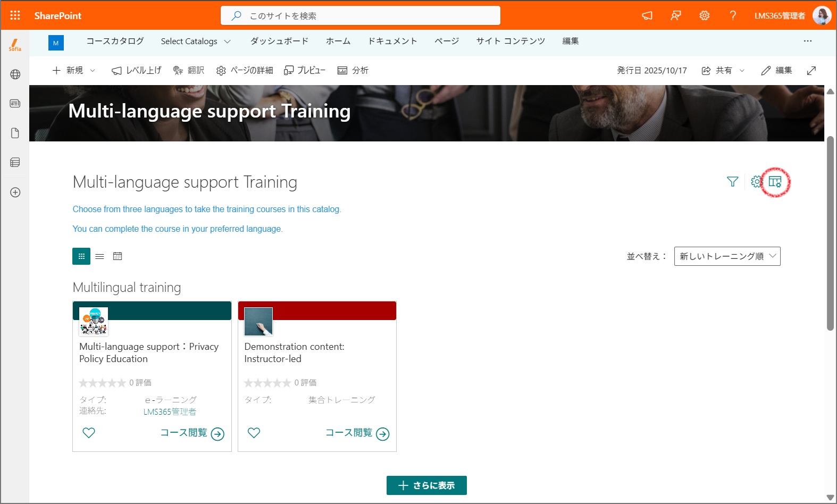The image size is (837, 504).
Task: Click the さらに表示 show more button
Action: coord(426,485)
